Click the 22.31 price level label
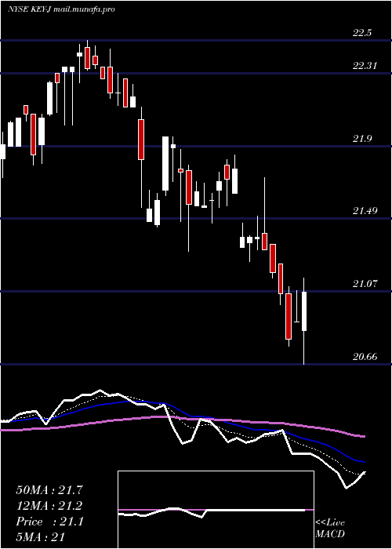Image resolution: width=392 pixels, height=549 pixels. coord(365,65)
